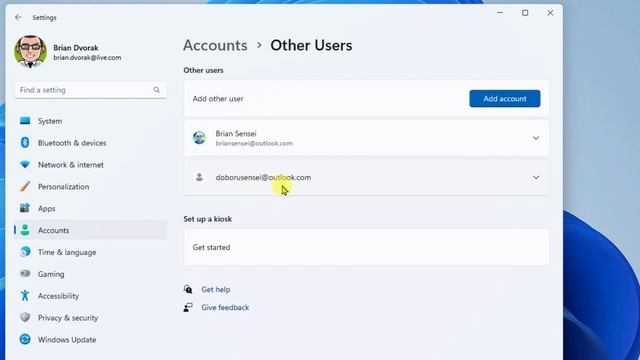Go to Bluetooth & devices
Viewport: 640px width, 360px height.
[x=90, y=143]
